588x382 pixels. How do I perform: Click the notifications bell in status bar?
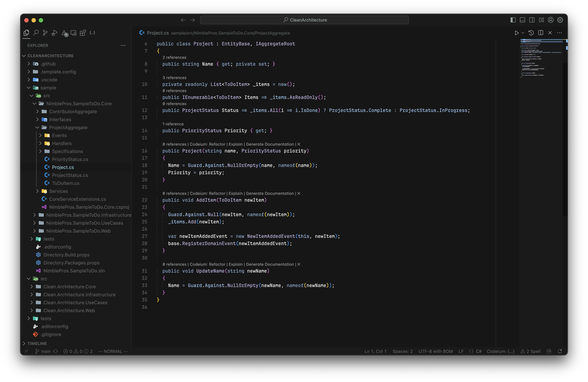click(560, 351)
